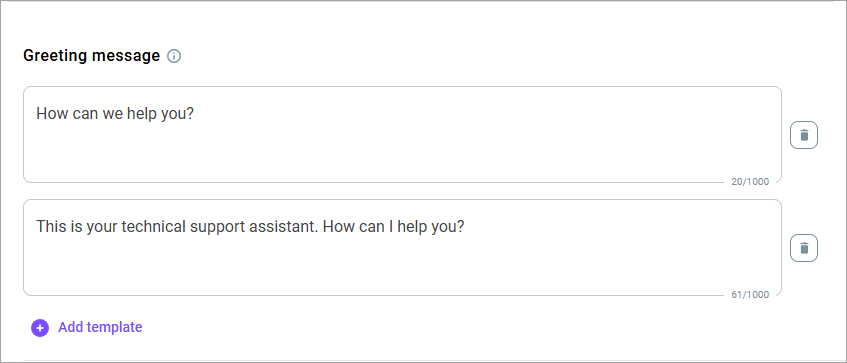Click the purple plus circle icon
The image size is (847, 363).
coord(40,327)
